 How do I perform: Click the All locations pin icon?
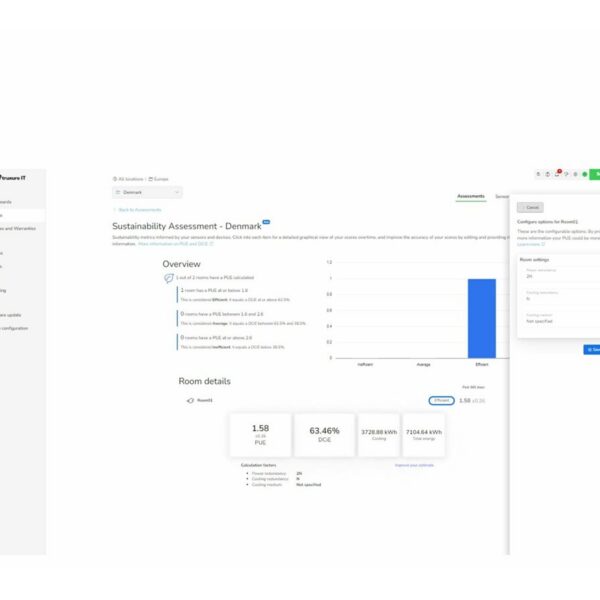pyautogui.click(x=115, y=179)
